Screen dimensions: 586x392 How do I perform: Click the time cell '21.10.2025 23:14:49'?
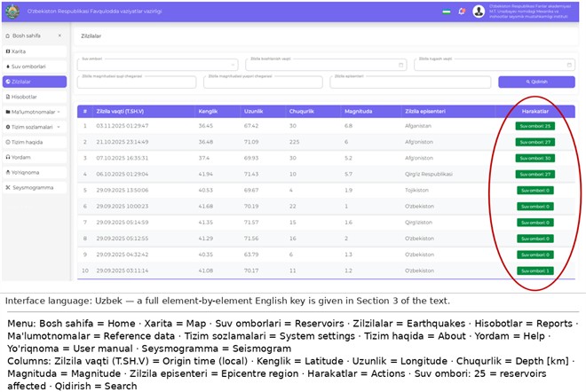[x=123, y=142]
